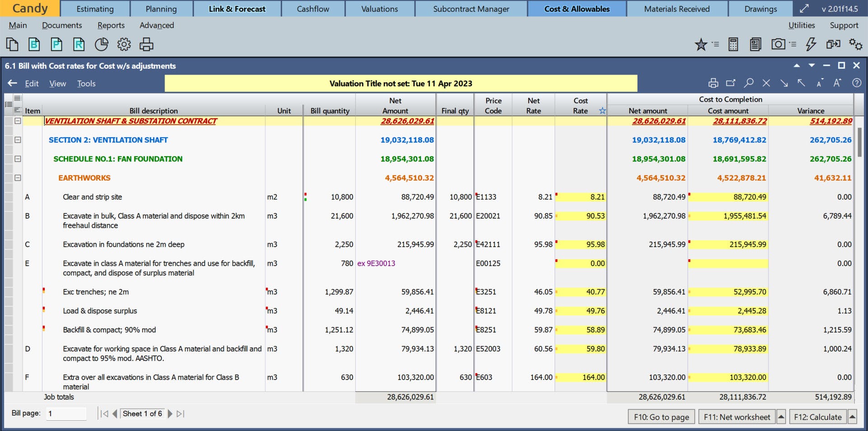Open the snapshot list dropdown beside the camera

[x=793, y=44]
